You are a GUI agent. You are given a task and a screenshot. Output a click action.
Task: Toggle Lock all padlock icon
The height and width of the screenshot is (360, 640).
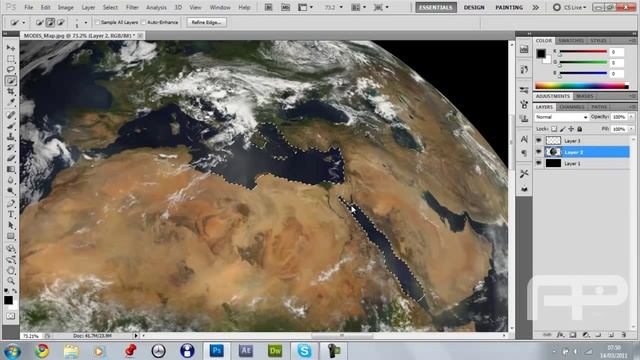(580, 129)
